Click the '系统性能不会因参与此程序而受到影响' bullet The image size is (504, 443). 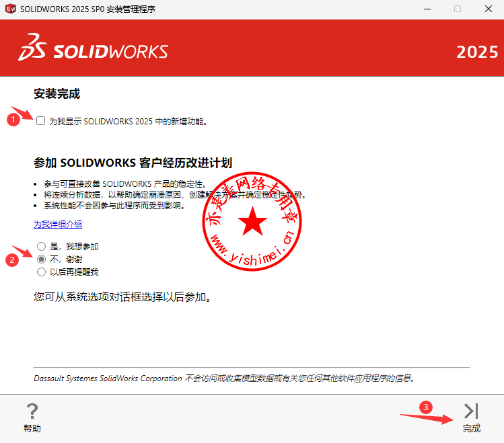point(114,206)
